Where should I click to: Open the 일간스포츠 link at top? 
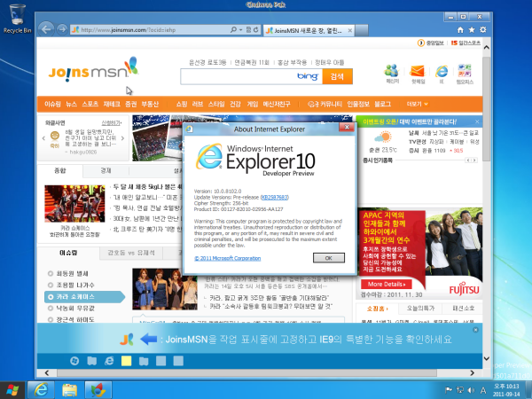coord(465,43)
